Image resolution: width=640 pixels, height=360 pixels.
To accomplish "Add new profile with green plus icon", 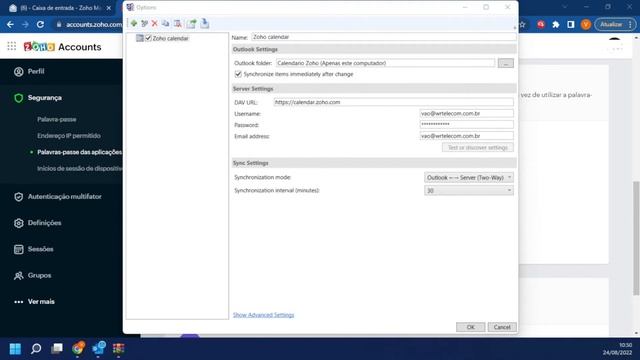I will click(x=133, y=24).
